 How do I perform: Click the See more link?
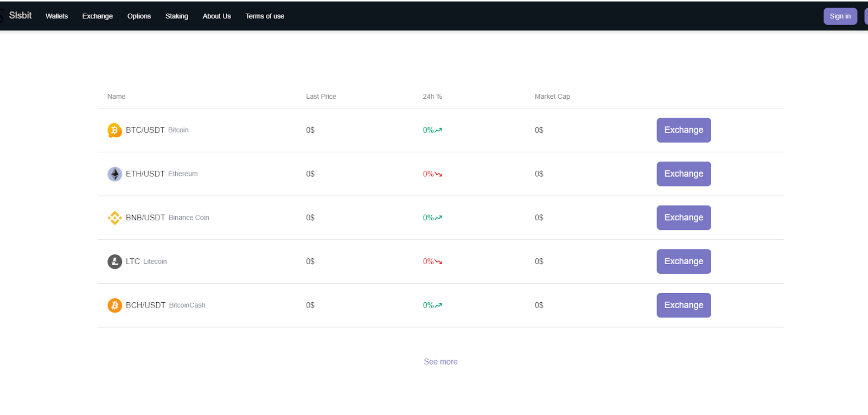coord(441,362)
